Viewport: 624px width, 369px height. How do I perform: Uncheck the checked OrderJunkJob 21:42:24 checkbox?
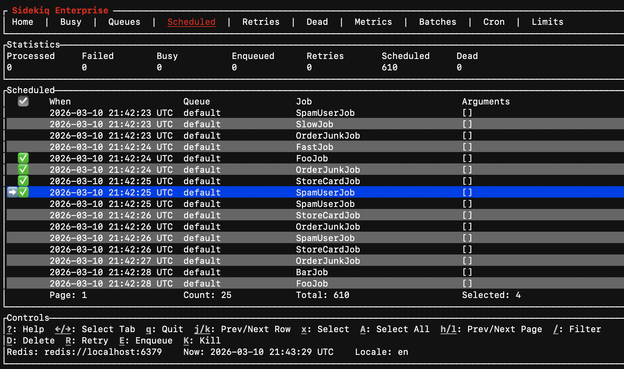coord(23,170)
